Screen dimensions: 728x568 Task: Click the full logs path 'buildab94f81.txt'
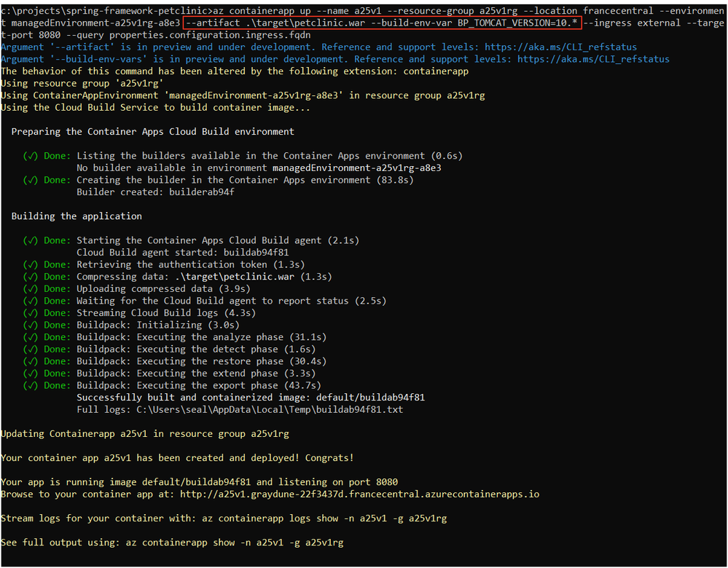point(270,409)
